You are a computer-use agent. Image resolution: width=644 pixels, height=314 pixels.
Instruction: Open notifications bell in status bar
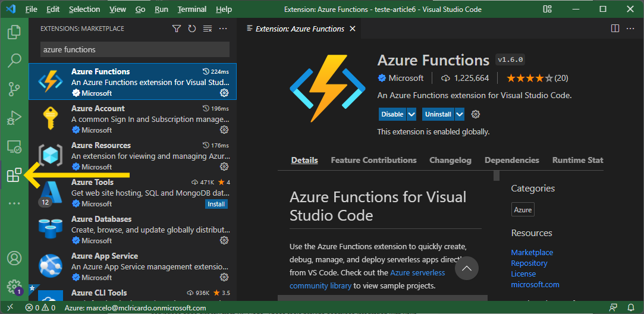632,307
